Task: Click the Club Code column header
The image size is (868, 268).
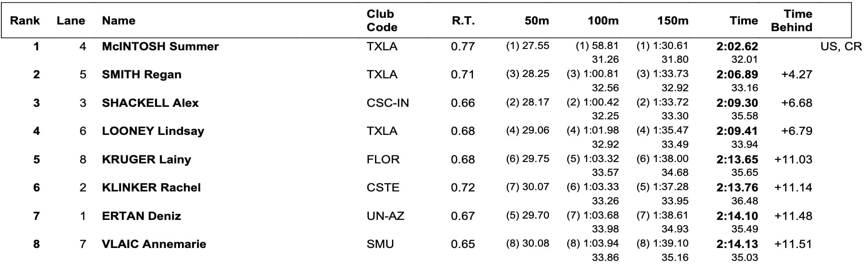Action: click(x=382, y=20)
